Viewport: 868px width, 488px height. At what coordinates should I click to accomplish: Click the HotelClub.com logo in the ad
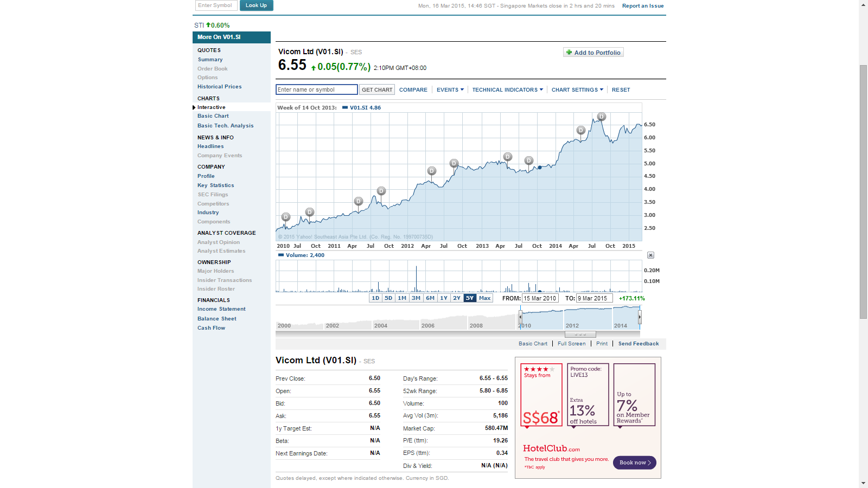coord(551,448)
